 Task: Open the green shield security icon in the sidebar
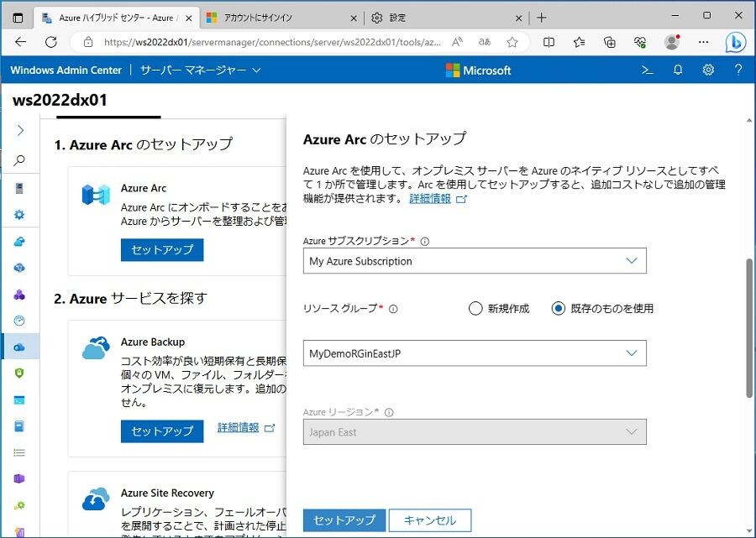coord(19,373)
